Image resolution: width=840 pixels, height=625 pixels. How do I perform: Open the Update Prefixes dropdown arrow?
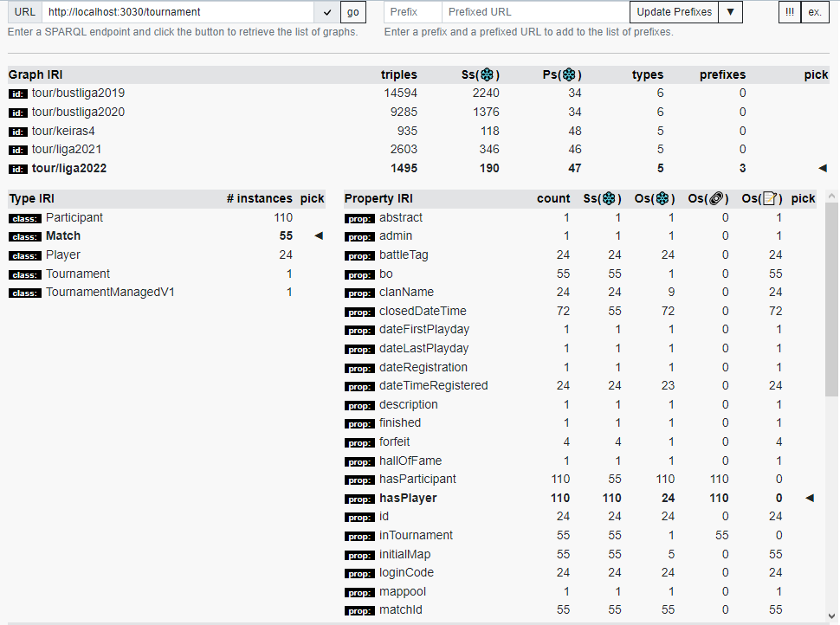tap(730, 12)
